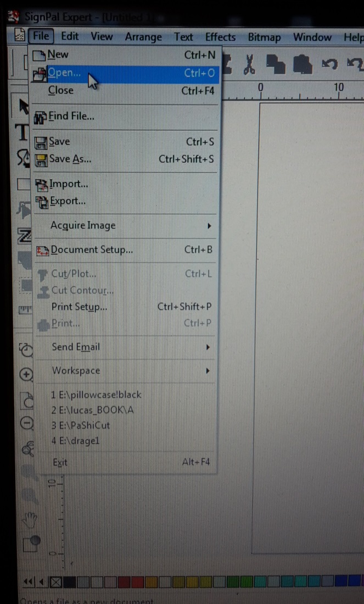Click the Copy icon in the toolbar

(276, 64)
